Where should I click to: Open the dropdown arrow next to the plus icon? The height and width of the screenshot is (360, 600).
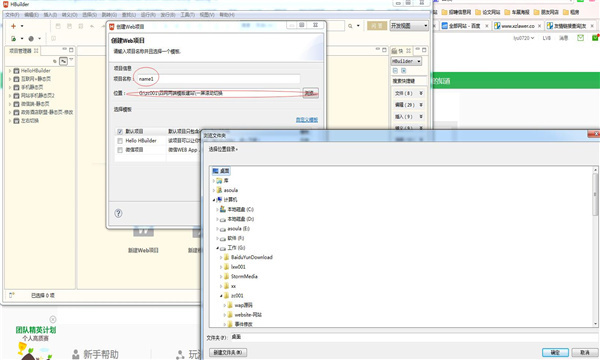[22, 26]
